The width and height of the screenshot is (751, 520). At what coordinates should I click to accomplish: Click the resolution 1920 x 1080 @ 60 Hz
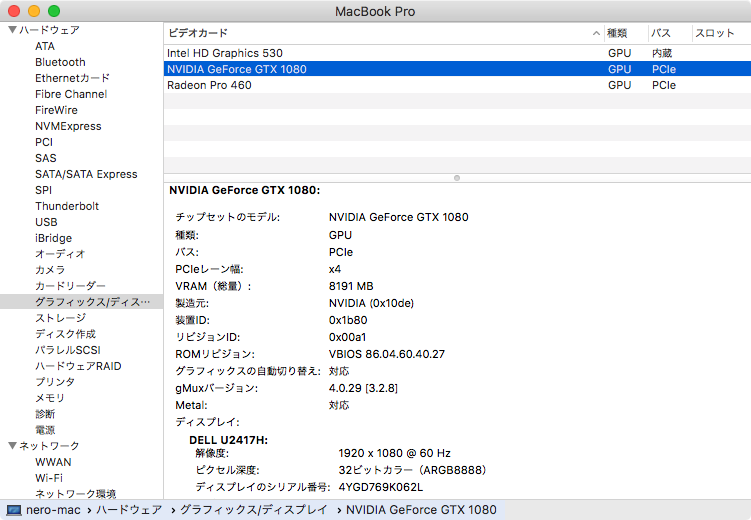395,453
